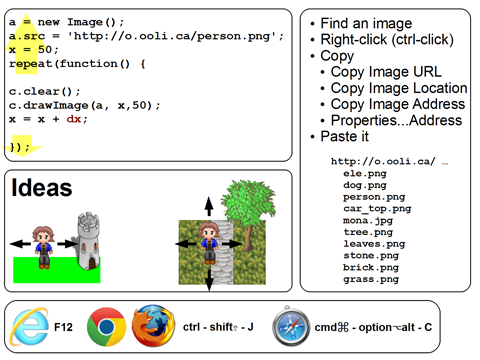The width and height of the screenshot is (480, 360).
Task: Click the c.drawImage code line
Action: (x=85, y=105)
